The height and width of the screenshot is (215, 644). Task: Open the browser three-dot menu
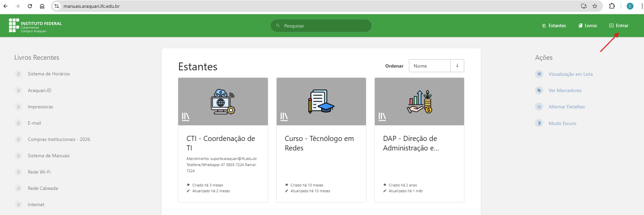(x=640, y=6)
